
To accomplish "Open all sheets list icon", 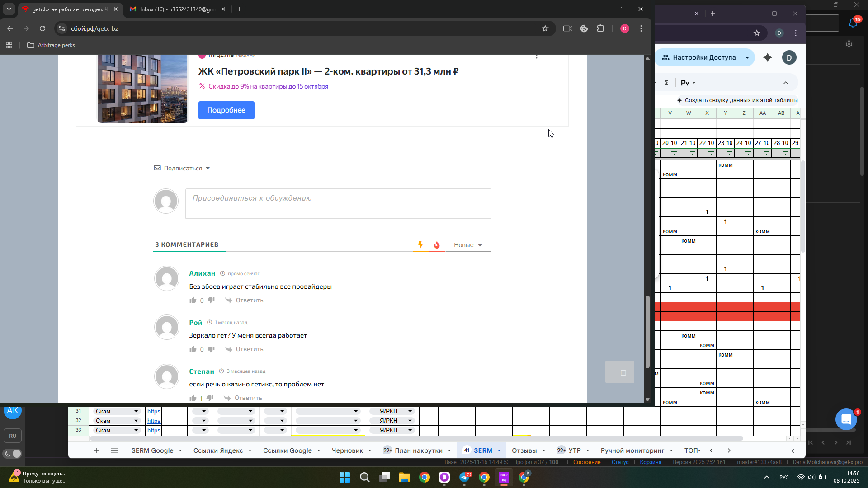I will pyautogui.click(x=114, y=450).
